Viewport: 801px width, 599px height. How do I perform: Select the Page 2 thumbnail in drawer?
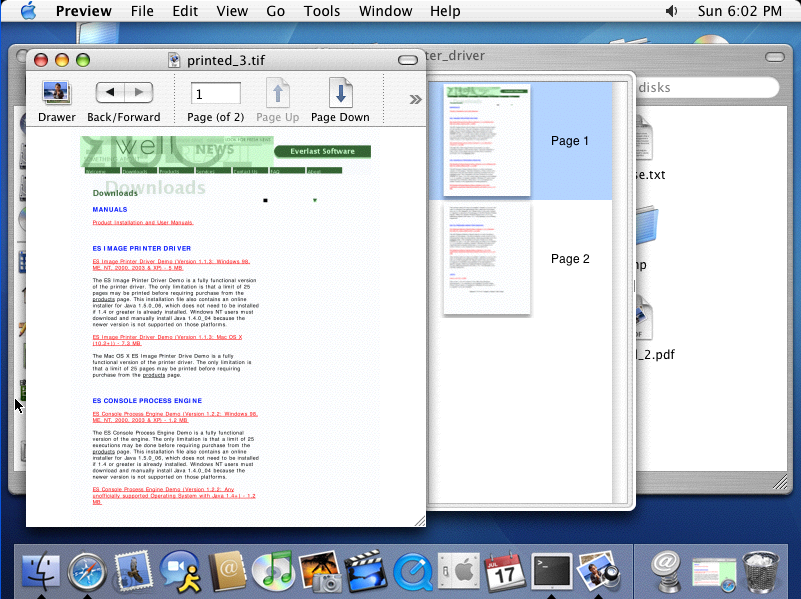pos(487,259)
